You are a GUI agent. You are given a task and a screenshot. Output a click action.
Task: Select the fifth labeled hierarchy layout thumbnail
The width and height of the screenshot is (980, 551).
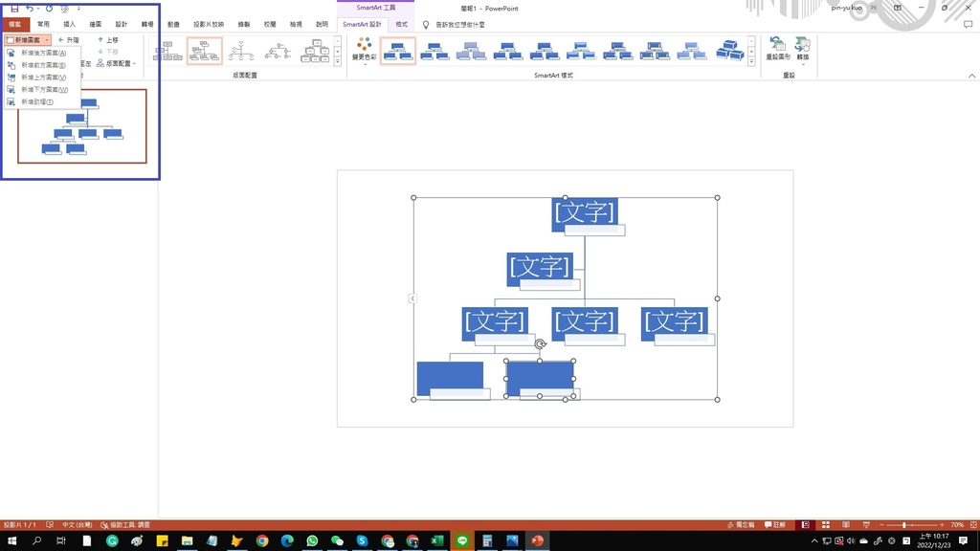click(315, 52)
